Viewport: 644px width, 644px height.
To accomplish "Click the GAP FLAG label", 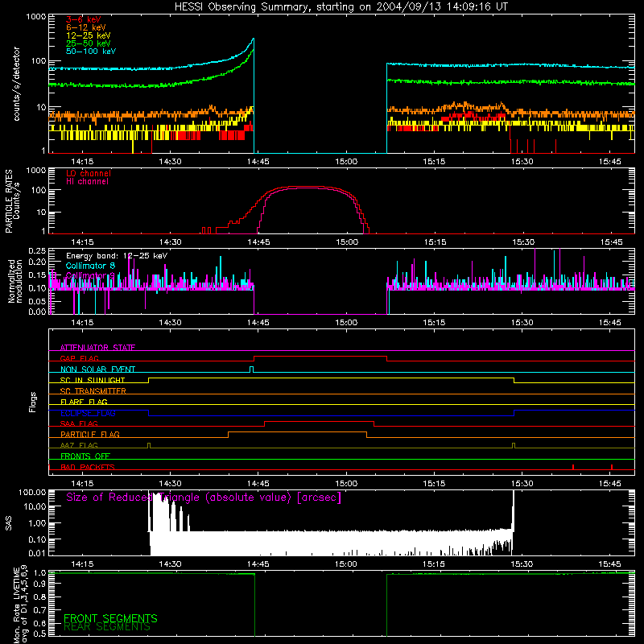I will click(79, 358).
